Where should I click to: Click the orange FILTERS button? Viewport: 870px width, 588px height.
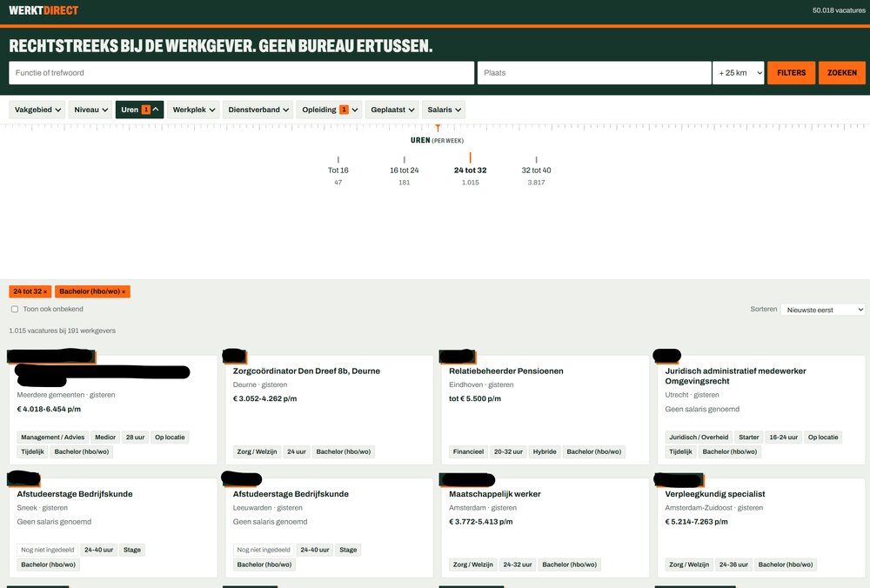(x=791, y=73)
